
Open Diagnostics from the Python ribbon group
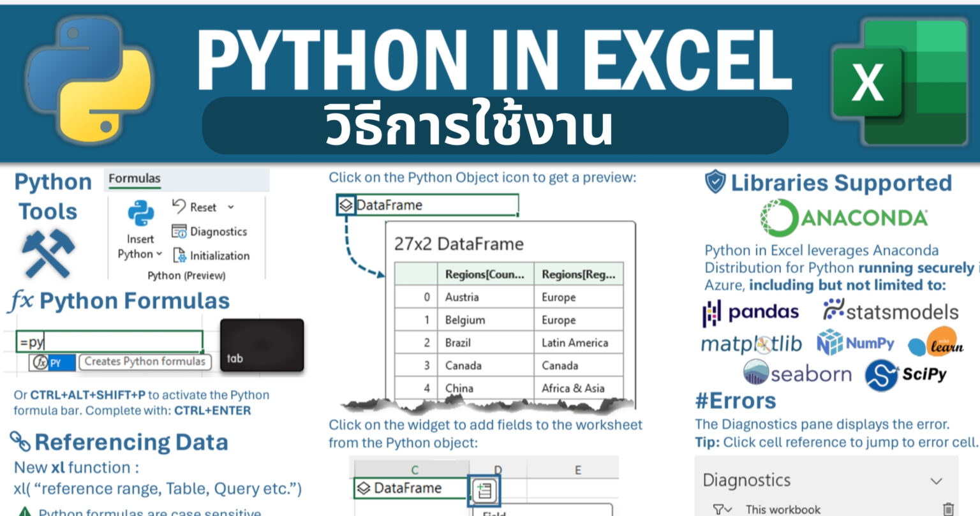tap(210, 232)
